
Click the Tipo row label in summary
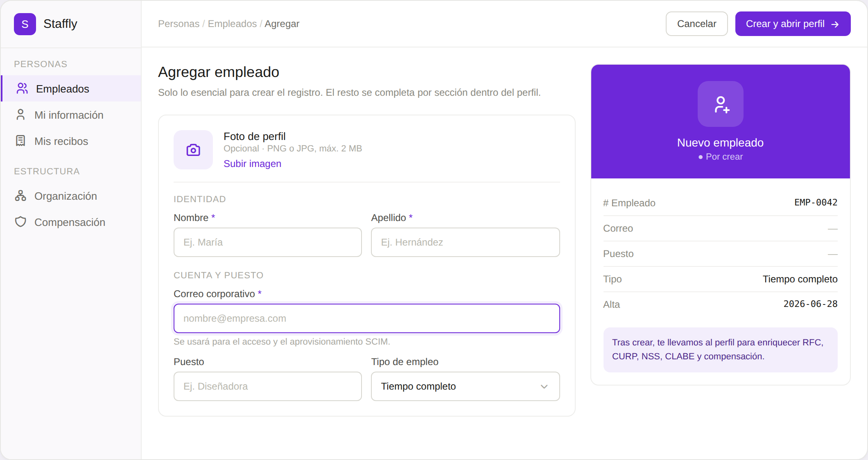(x=612, y=279)
